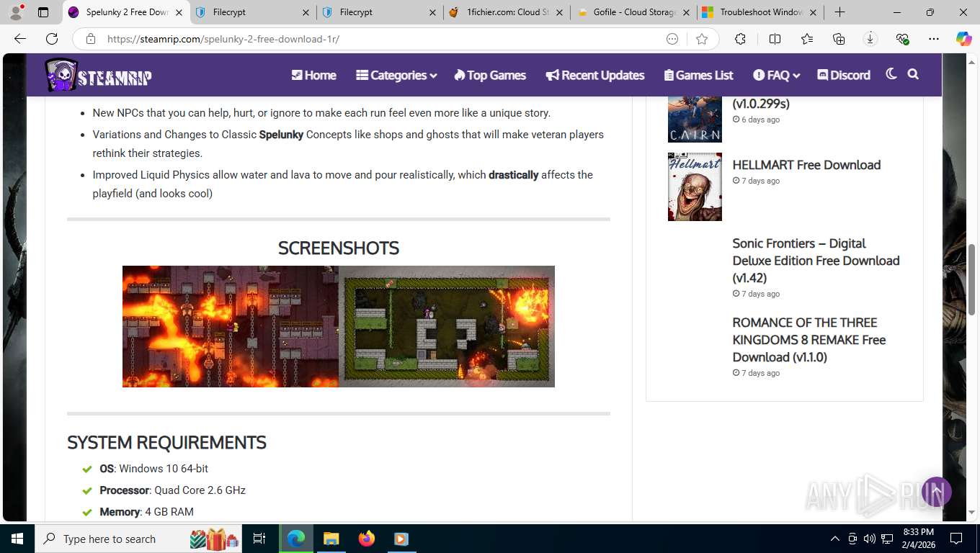Open Firefox from taskbar

click(367, 539)
